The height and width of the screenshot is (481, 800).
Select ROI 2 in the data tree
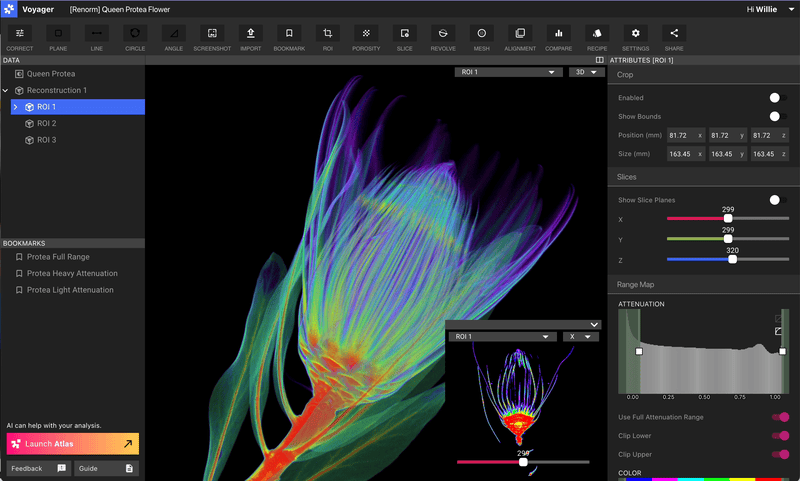pyautogui.click(x=46, y=124)
